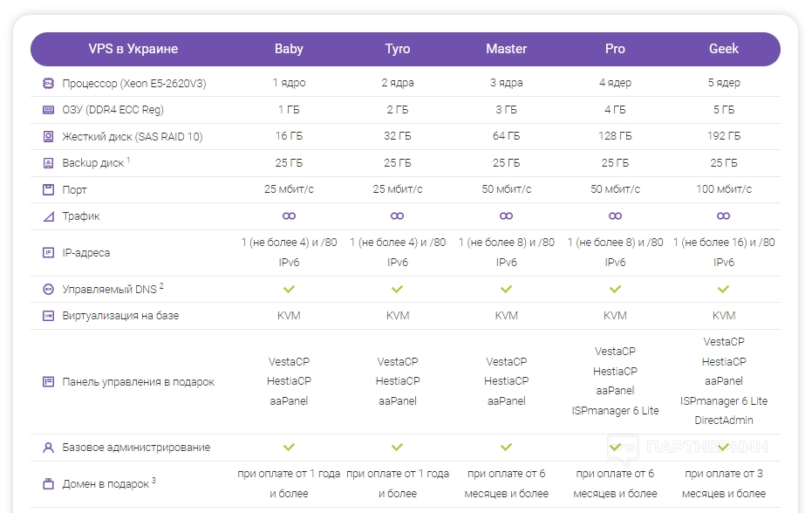Click the Backup disk icon
This screenshot has height=513, width=812.
pyautogui.click(x=49, y=163)
